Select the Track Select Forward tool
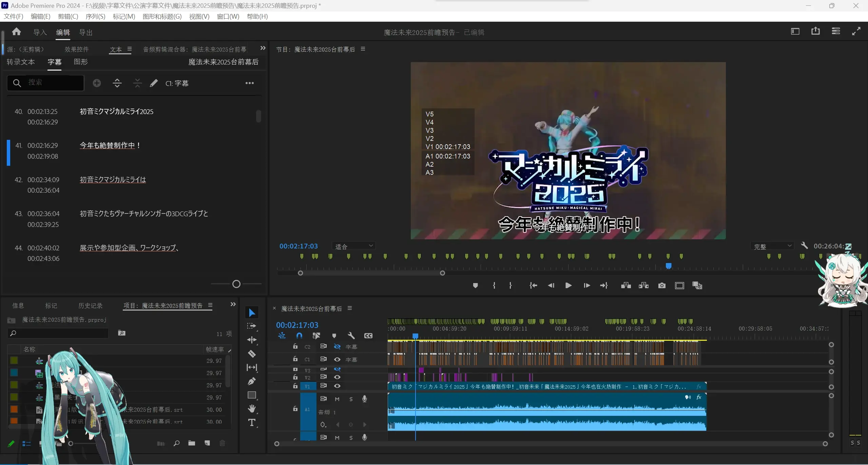Screen dimensions: 868x465 point(252,326)
